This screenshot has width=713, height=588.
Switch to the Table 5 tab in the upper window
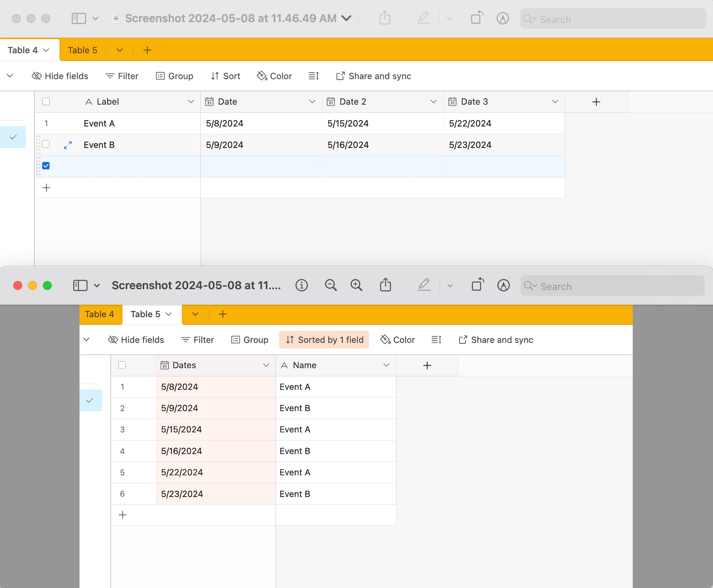pyautogui.click(x=82, y=50)
